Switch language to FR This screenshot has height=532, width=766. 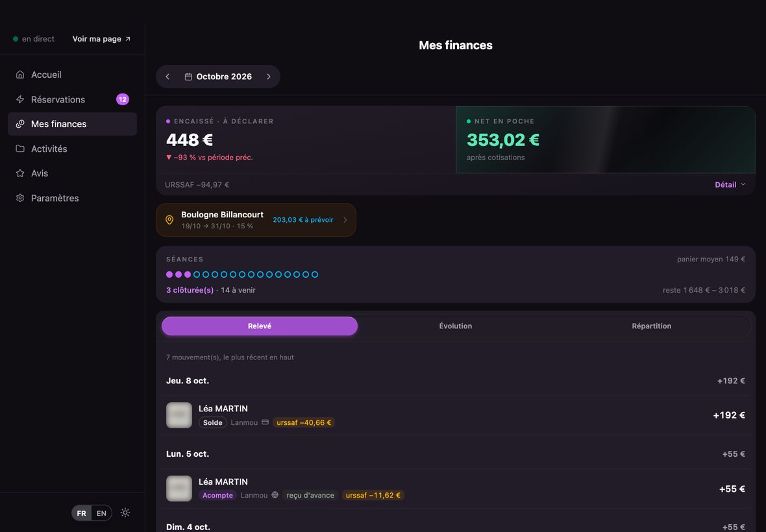pyautogui.click(x=82, y=513)
